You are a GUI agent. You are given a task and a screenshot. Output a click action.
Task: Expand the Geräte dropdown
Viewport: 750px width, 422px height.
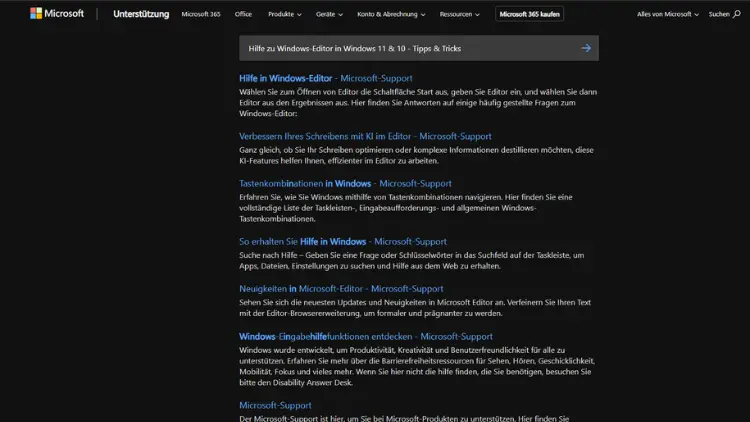pos(329,14)
